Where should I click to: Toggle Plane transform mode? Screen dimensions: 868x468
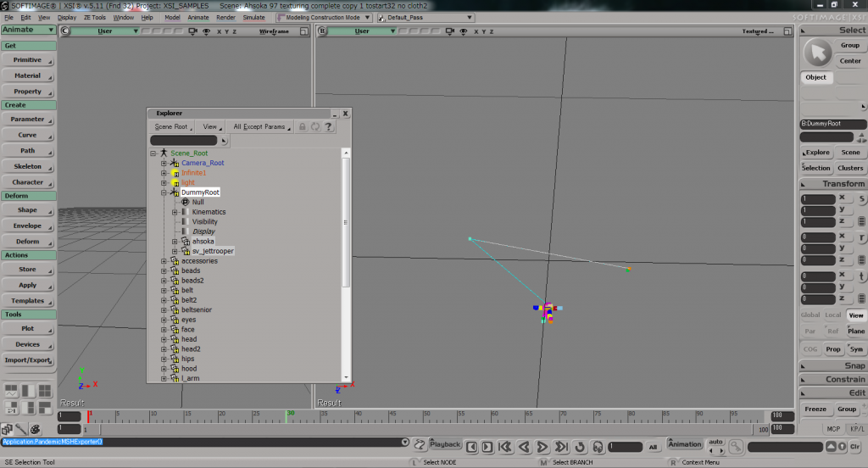[x=856, y=331]
